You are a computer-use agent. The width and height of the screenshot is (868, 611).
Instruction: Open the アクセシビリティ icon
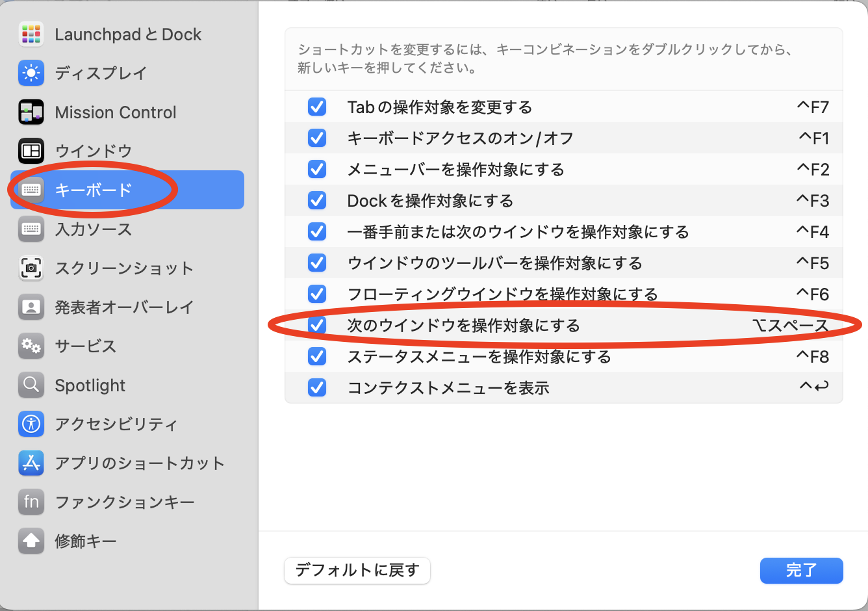pyautogui.click(x=31, y=424)
